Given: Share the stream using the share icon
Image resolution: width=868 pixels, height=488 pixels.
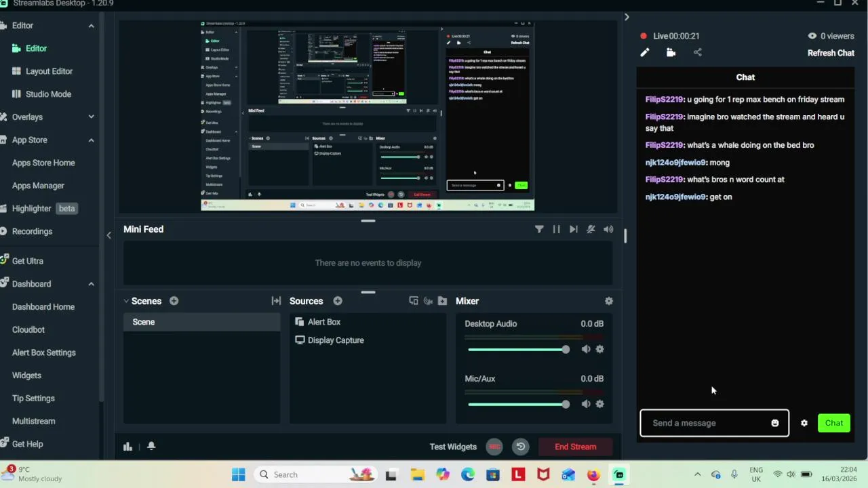Looking at the screenshot, I should (x=698, y=52).
